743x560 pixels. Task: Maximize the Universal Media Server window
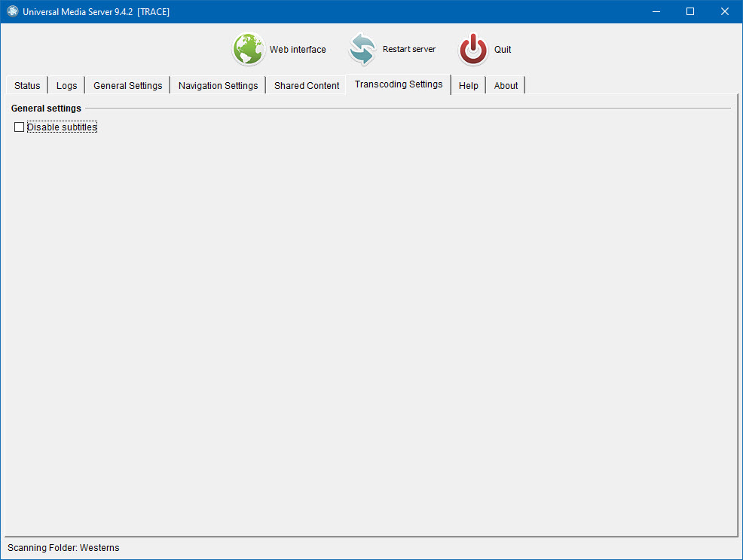click(690, 11)
